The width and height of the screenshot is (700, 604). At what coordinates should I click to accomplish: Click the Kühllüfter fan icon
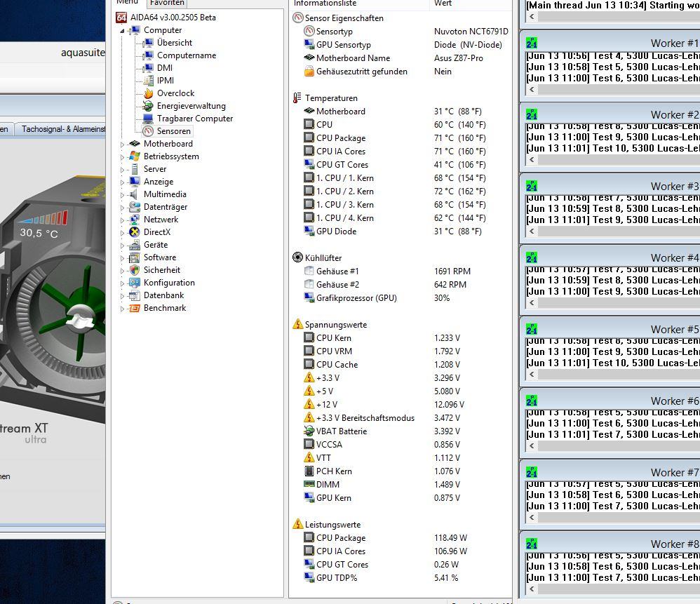pyautogui.click(x=297, y=257)
